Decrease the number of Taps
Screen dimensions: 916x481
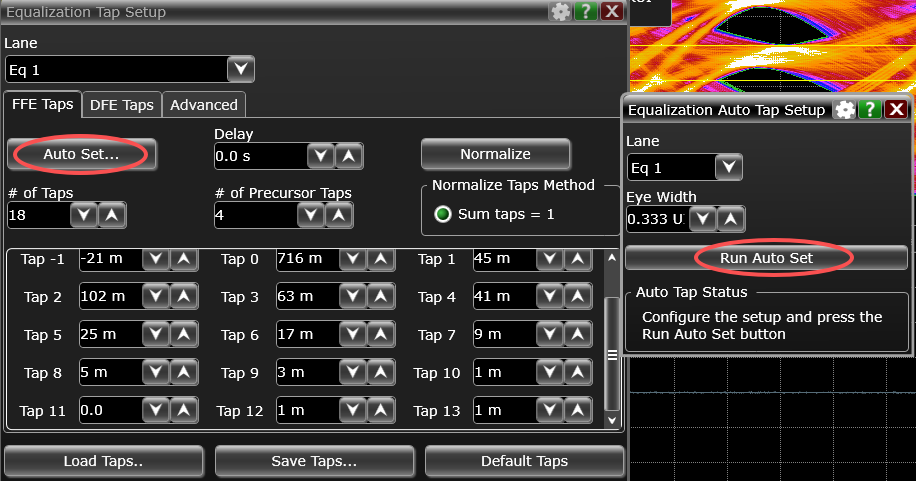pyautogui.click(x=84, y=215)
